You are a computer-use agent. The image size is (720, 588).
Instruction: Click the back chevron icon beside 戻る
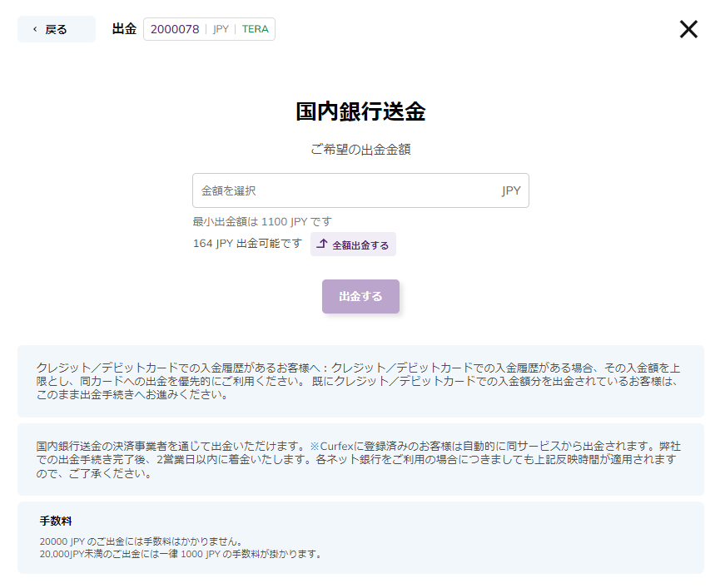click(x=35, y=29)
